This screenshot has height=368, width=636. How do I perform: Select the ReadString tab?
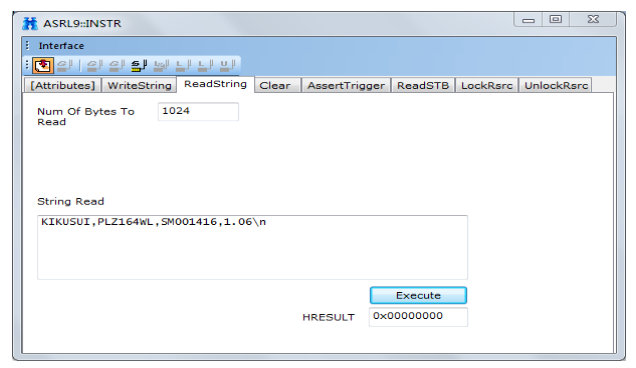click(x=215, y=84)
